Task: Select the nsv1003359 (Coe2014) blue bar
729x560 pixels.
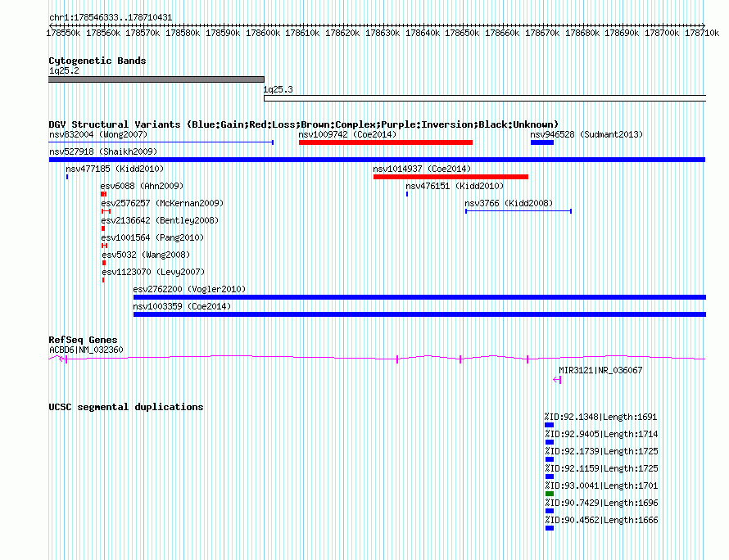Action: [x=419, y=314]
